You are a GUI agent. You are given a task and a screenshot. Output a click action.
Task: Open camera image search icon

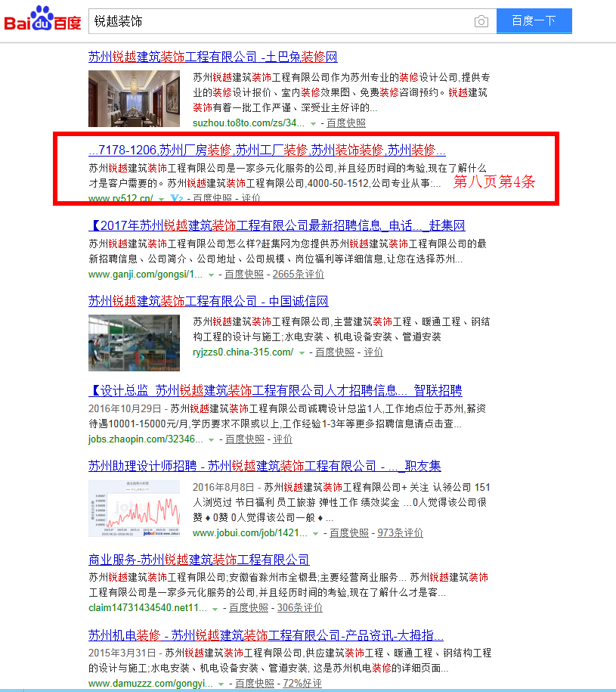coord(481,21)
